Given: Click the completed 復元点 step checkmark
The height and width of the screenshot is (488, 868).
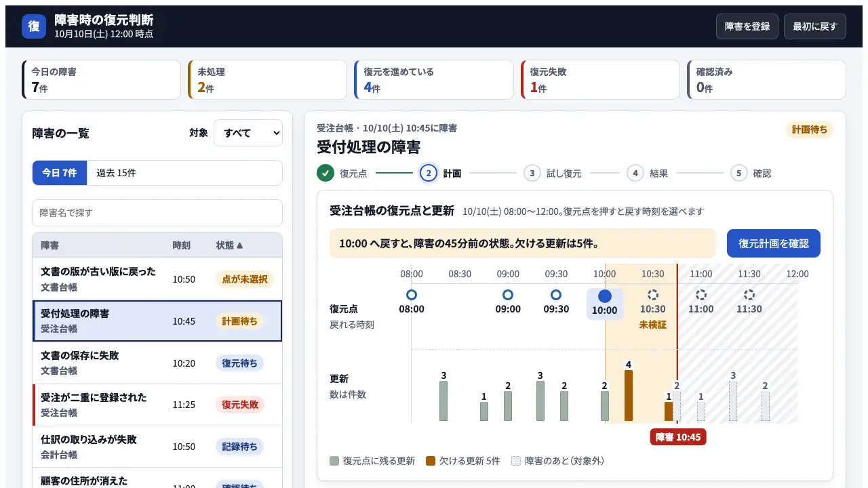Looking at the screenshot, I should coord(325,173).
